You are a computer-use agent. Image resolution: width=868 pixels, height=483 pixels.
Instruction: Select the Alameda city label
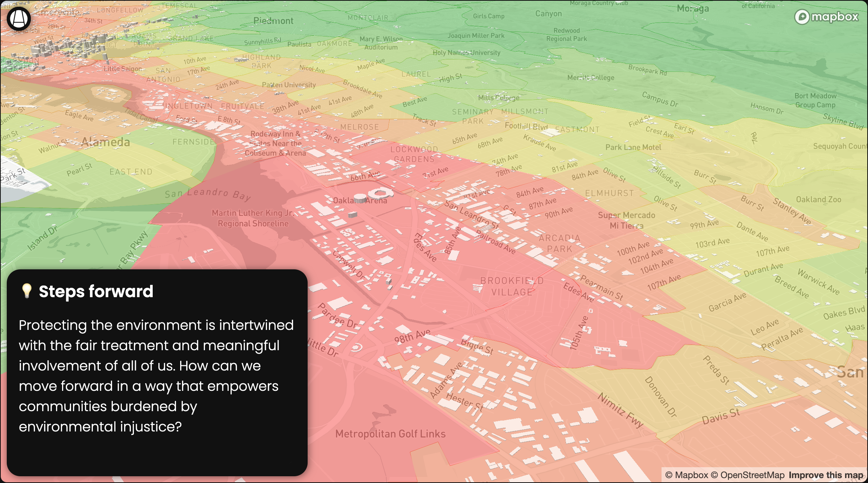click(x=106, y=142)
